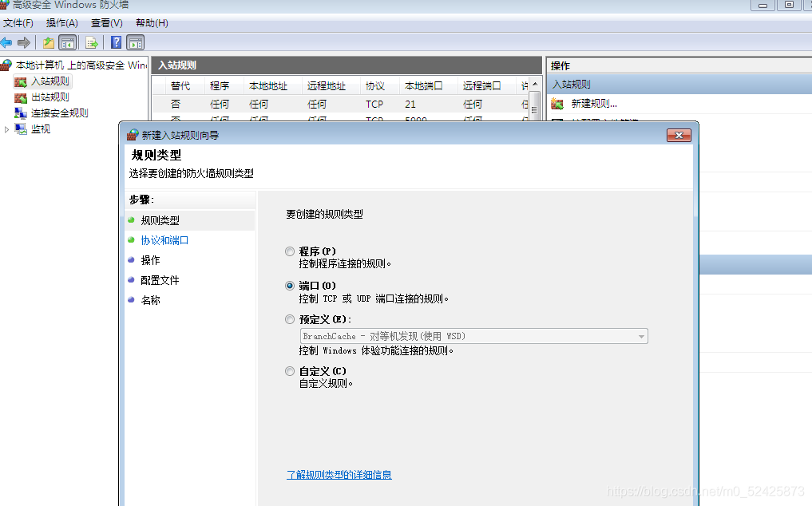Screen dimensions: 812x506
Task: Click the local port 21 cell
Action: click(x=410, y=104)
